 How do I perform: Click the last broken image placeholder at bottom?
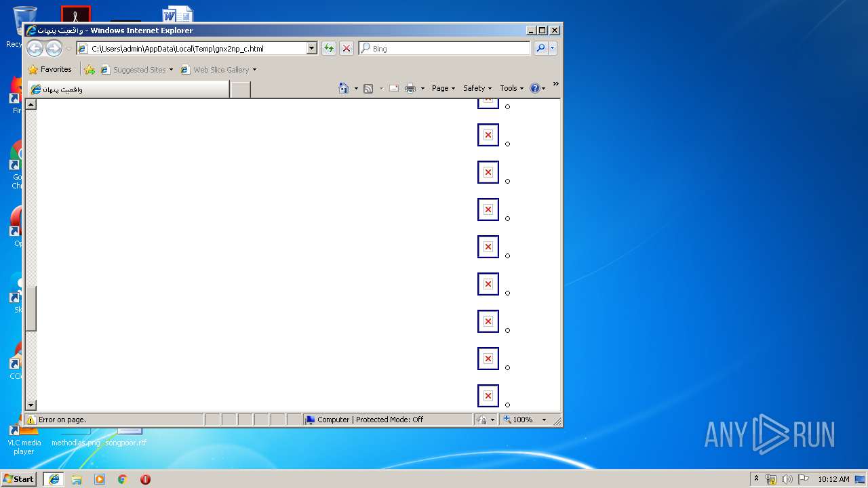click(x=488, y=396)
